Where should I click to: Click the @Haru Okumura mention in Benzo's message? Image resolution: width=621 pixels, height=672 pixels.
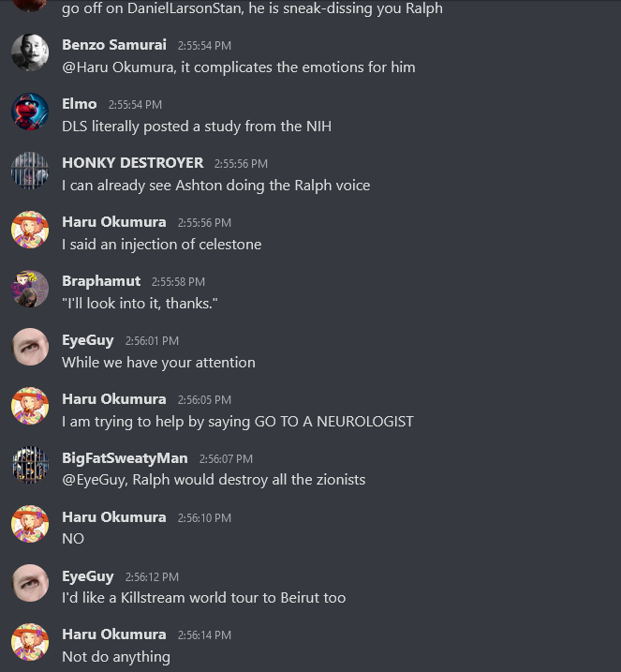click(119, 67)
